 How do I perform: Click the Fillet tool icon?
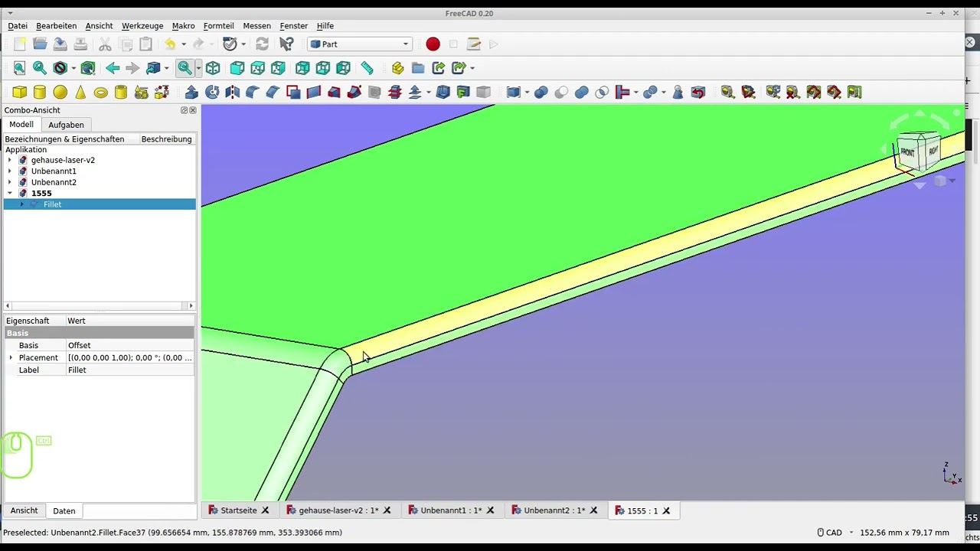click(253, 93)
